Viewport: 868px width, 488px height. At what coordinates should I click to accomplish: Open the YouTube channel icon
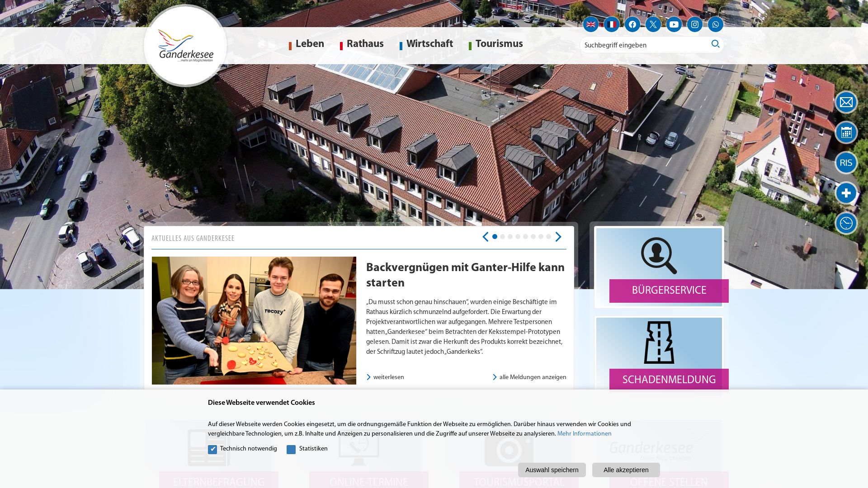click(x=674, y=24)
